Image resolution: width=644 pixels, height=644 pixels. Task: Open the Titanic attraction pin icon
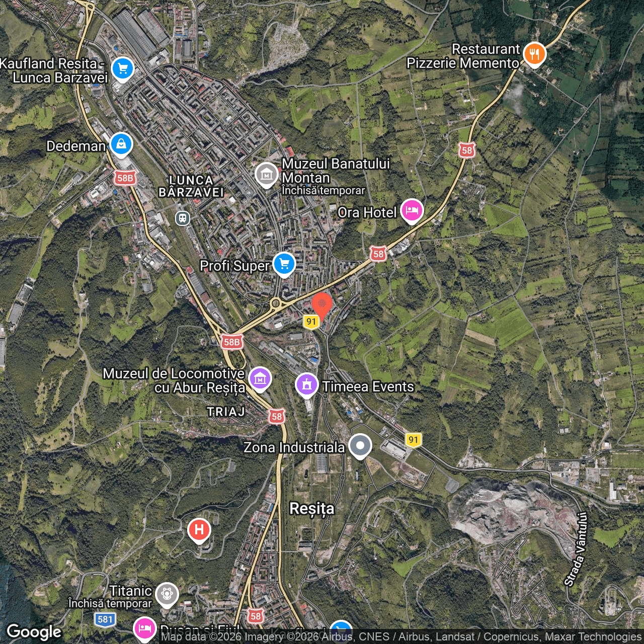coord(167,594)
